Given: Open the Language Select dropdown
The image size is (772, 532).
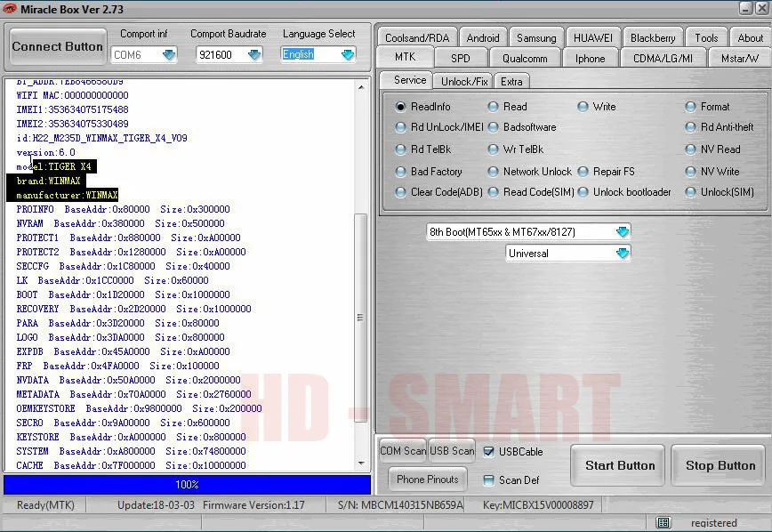Looking at the screenshot, I should [348, 54].
